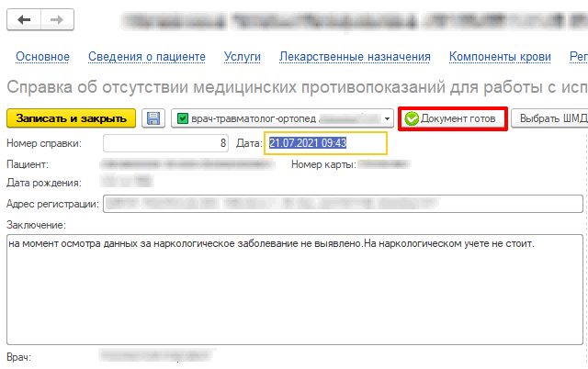Toggle green checkbox beside врач-травматолог-ортопед
The height and width of the screenshot is (369, 588).
coord(183,118)
